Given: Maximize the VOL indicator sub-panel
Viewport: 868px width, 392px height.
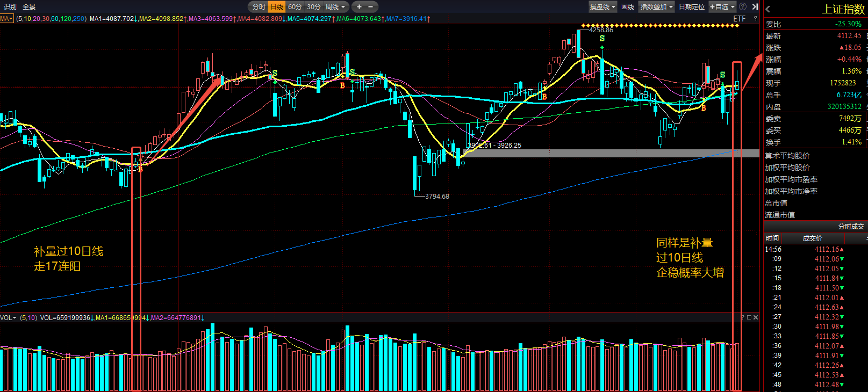Looking at the screenshot, I should (749, 317).
